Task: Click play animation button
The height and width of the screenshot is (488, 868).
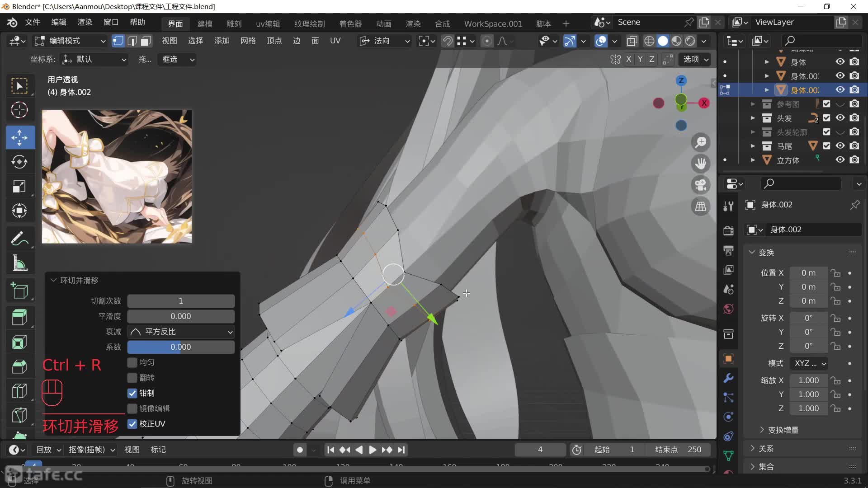Action: point(373,450)
